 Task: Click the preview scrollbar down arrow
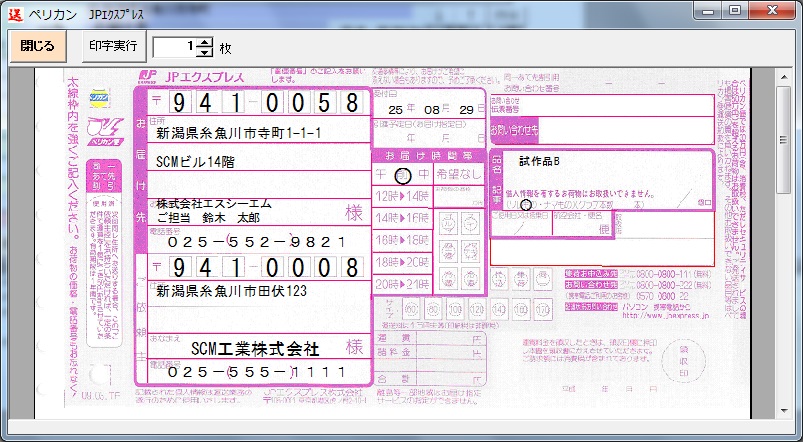pyautogui.click(x=784, y=411)
